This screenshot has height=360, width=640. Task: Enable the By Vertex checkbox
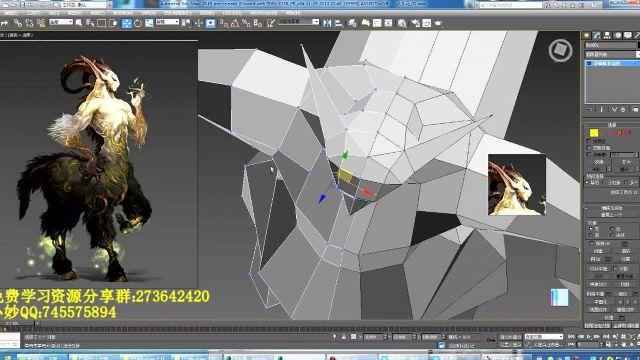(589, 141)
